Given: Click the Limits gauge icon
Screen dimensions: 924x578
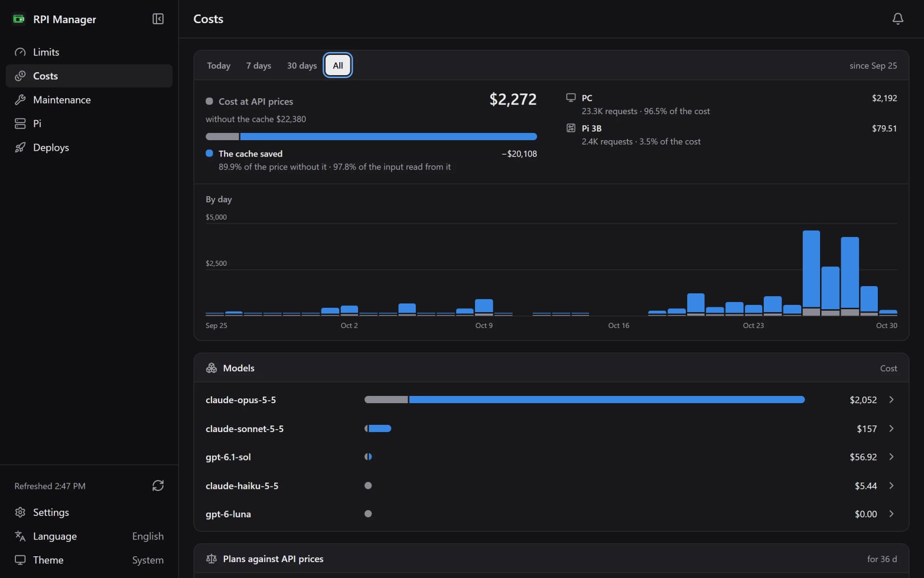Looking at the screenshot, I should click(x=20, y=52).
